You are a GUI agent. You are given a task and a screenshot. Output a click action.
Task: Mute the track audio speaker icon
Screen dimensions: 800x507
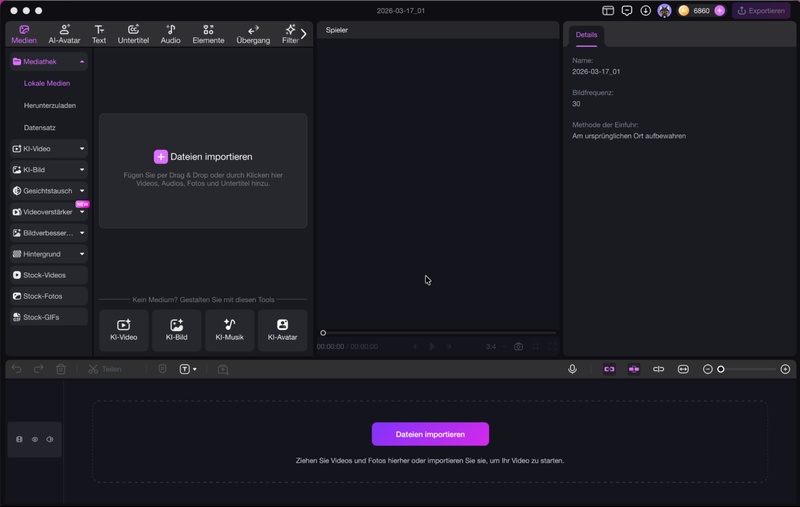coord(50,439)
